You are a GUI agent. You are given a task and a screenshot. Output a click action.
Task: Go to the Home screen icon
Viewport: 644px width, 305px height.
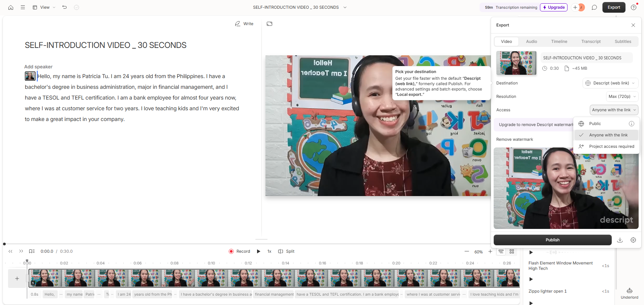pos(11,7)
